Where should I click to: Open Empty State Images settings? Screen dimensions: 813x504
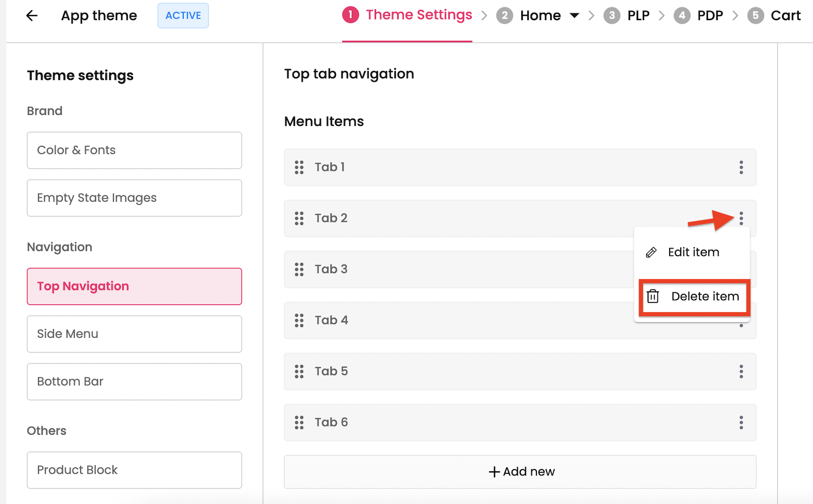(134, 198)
